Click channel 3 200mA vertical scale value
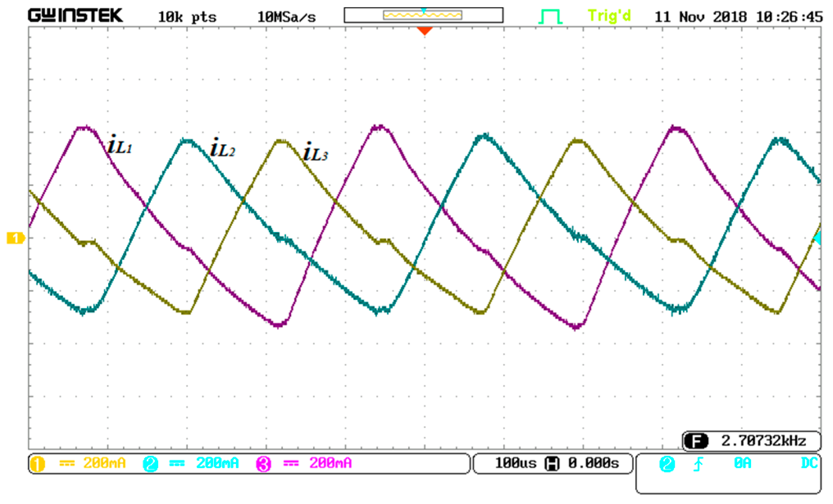 click(330, 463)
